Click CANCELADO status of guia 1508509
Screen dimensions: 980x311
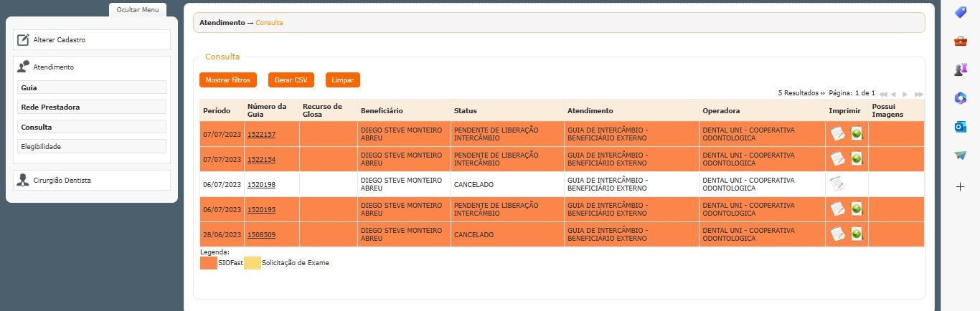(473, 235)
